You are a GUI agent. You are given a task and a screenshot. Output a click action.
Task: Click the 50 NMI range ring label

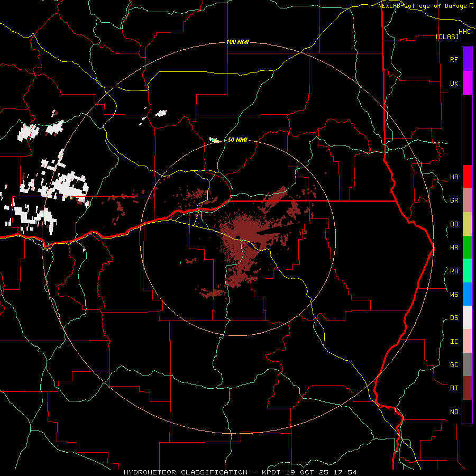(x=237, y=140)
